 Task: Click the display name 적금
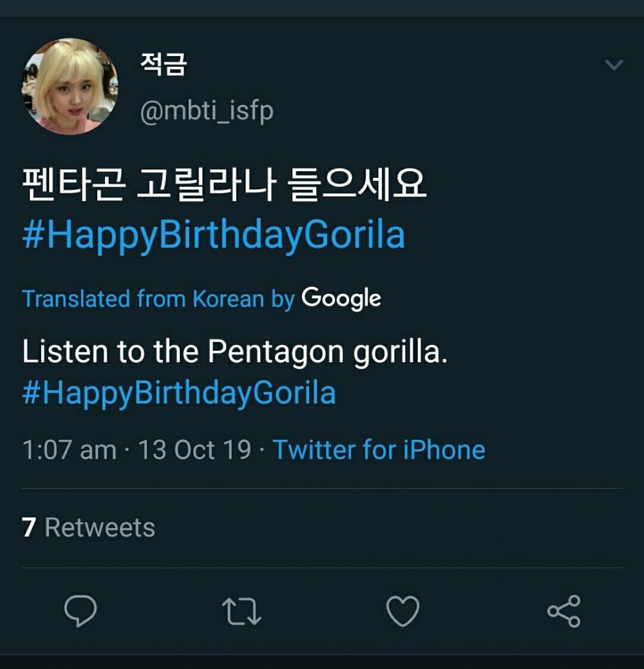point(163,65)
